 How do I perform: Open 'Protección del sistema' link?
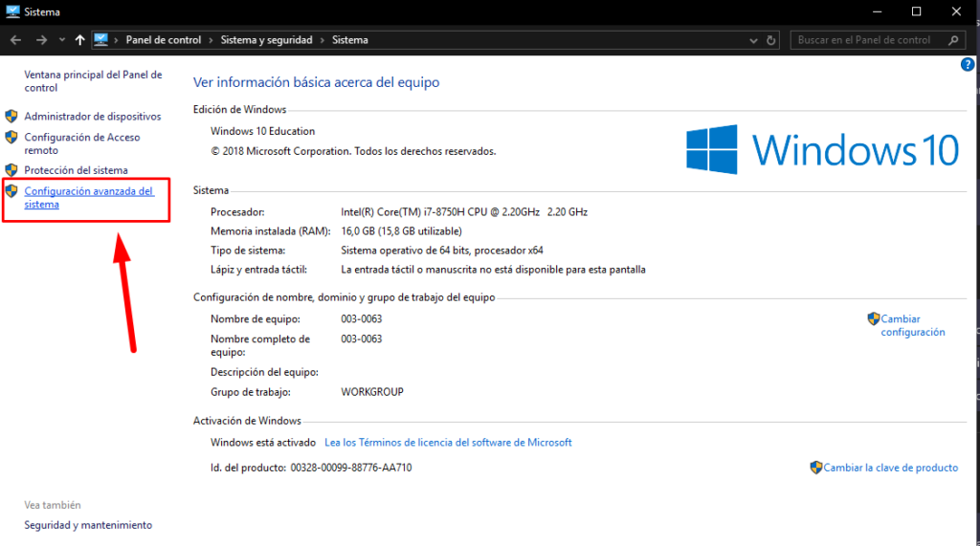click(x=76, y=170)
